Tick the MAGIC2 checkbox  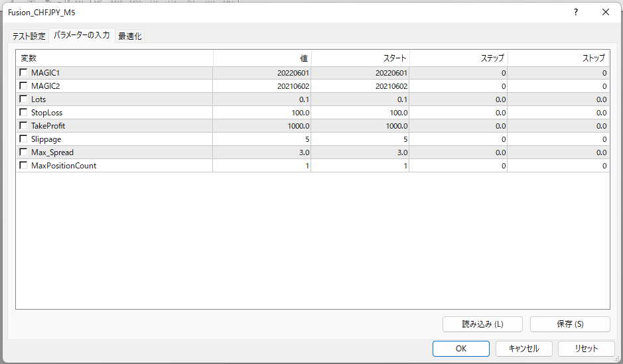coord(23,86)
